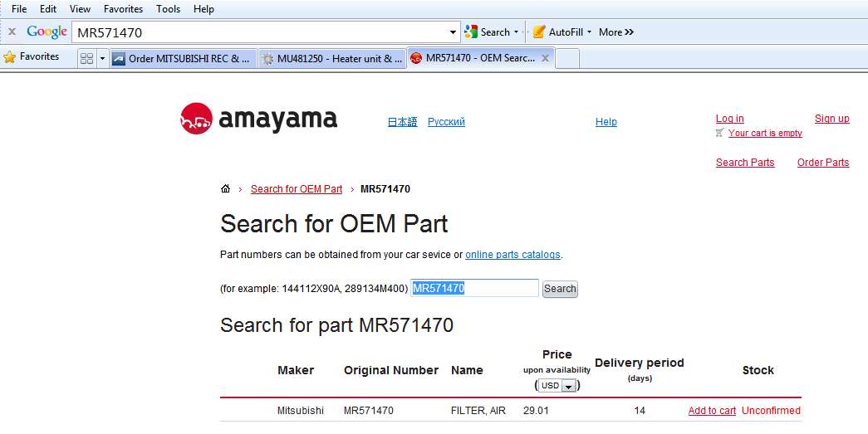This screenshot has width=868, height=434.
Task: Click the Add to cart link
Action: [712, 411]
